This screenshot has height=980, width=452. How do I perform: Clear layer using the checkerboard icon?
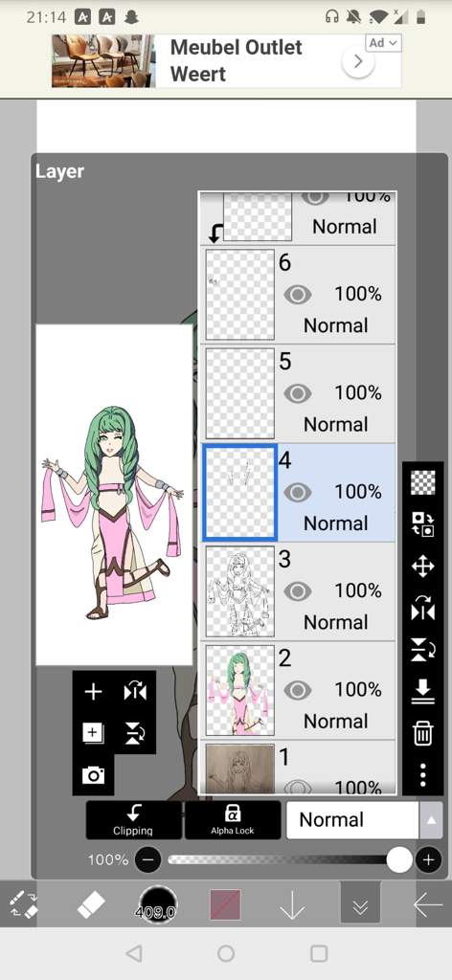click(x=423, y=482)
